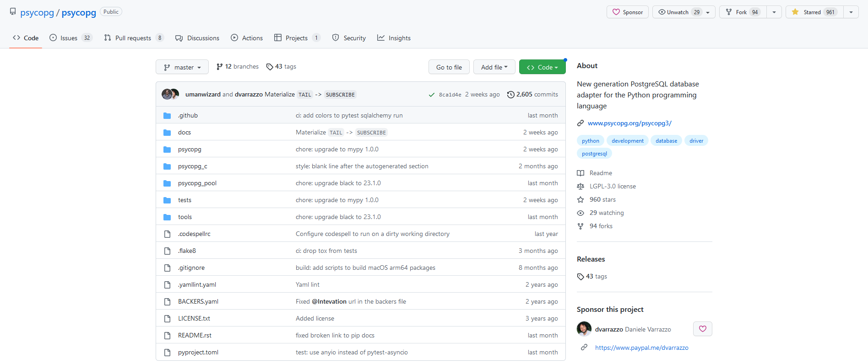Open the .yamllint.yaml file
This screenshot has height=364, width=868.
(197, 284)
